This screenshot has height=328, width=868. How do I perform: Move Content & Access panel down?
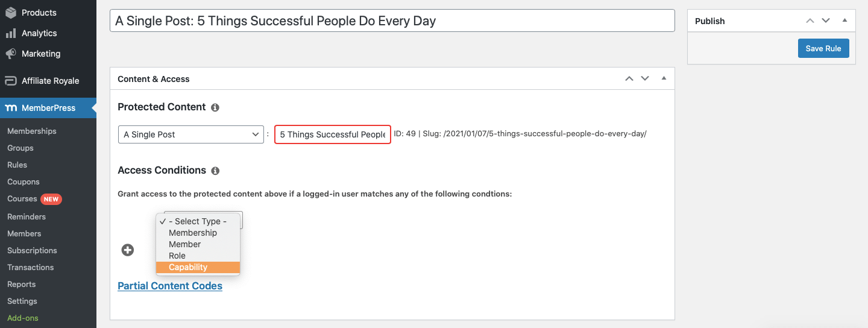click(645, 78)
